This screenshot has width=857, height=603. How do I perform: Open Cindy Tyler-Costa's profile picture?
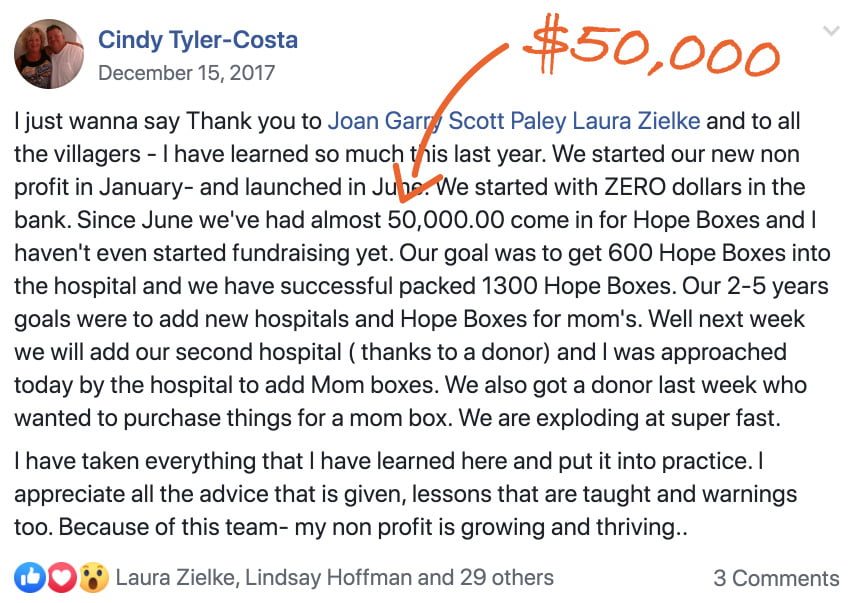[x=49, y=54]
